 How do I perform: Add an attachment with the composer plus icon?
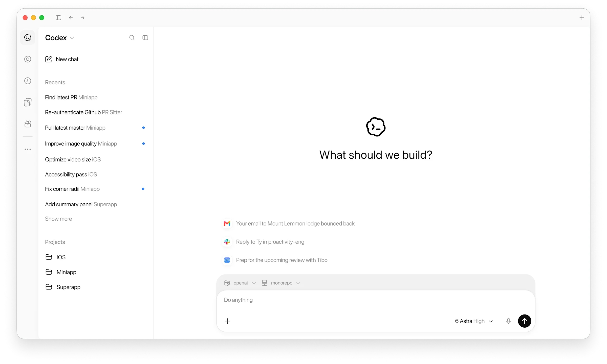coord(227,321)
